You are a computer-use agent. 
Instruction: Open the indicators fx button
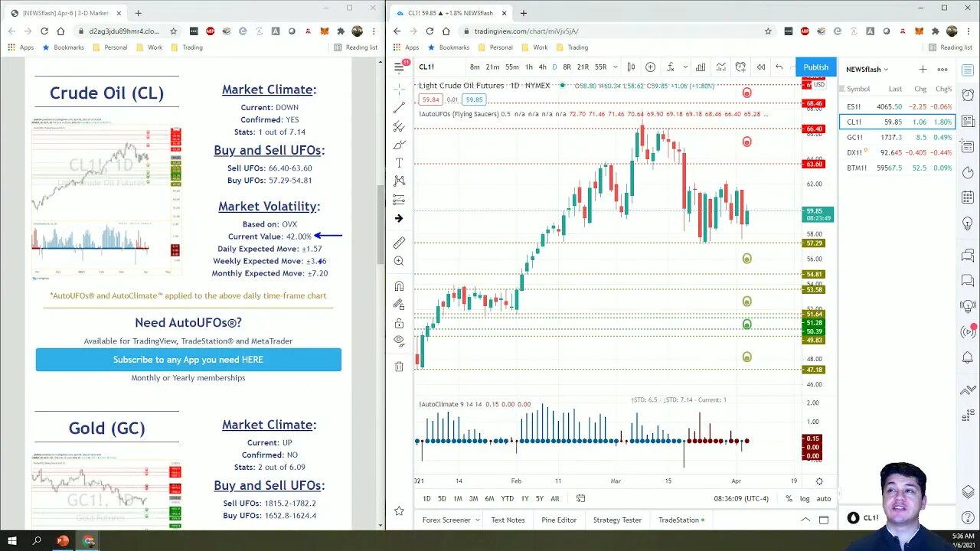670,67
